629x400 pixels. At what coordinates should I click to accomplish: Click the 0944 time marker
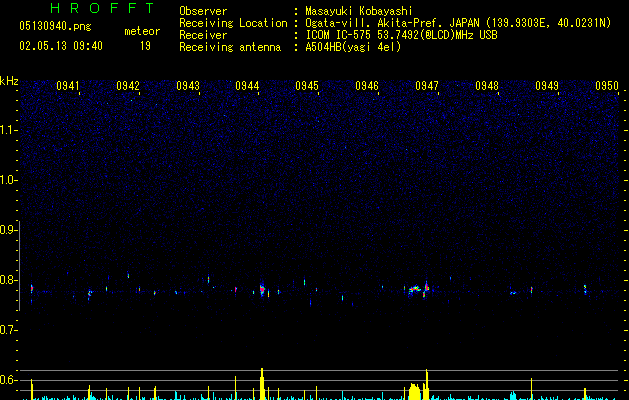point(247,86)
